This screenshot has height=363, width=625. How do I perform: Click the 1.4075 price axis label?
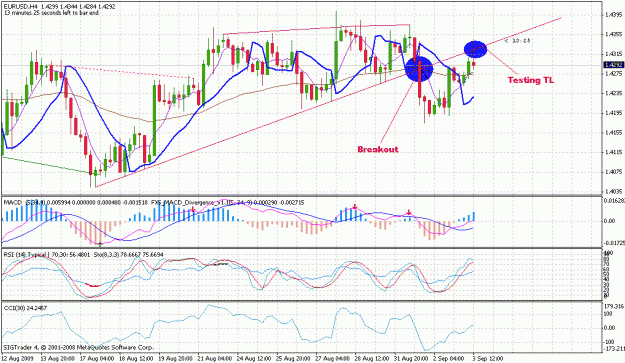[613, 172]
